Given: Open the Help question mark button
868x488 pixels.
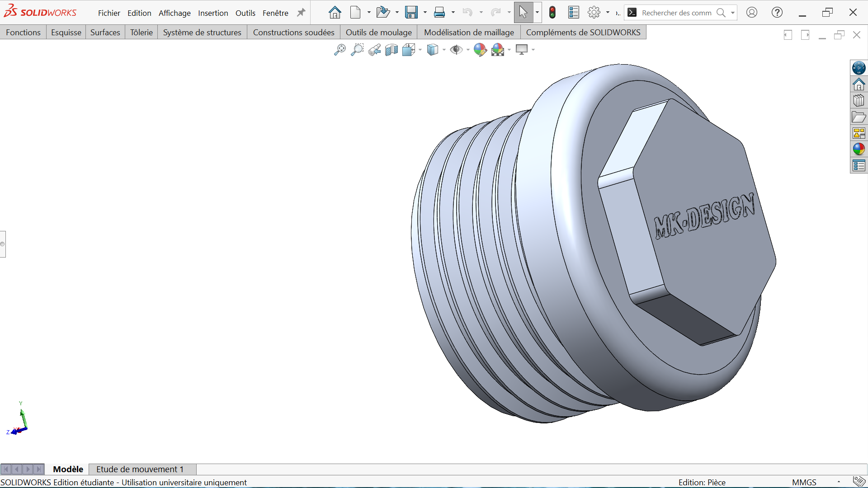Looking at the screenshot, I should click(777, 13).
